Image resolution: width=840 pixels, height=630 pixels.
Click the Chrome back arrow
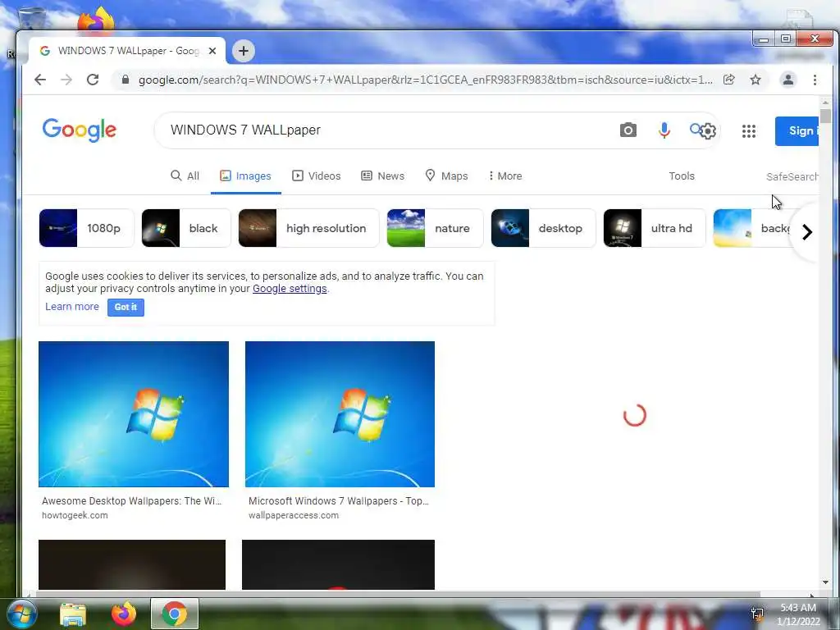point(40,80)
